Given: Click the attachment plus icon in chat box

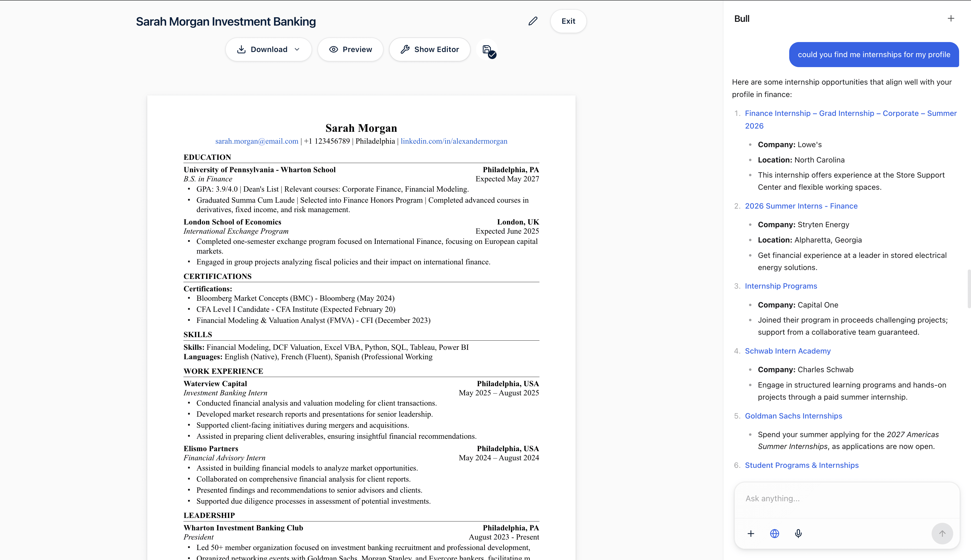Looking at the screenshot, I should [x=750, y=534].
